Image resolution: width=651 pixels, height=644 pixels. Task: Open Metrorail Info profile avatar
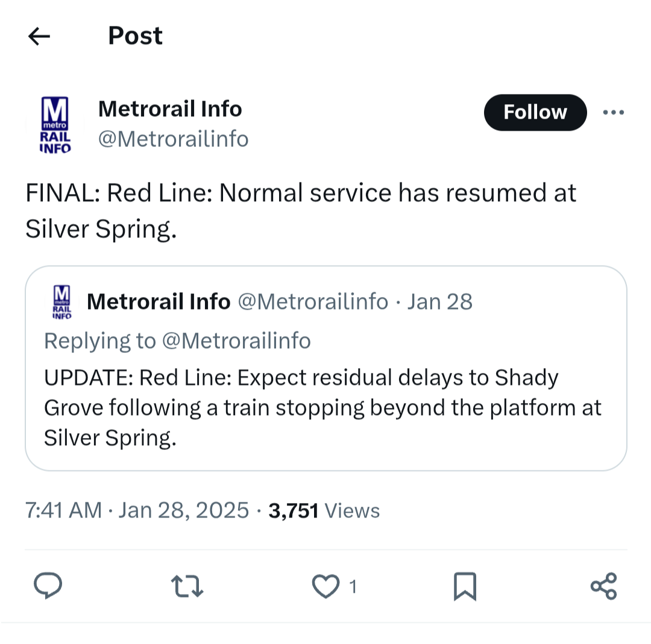pyautogui.click(x=54, y=125)
